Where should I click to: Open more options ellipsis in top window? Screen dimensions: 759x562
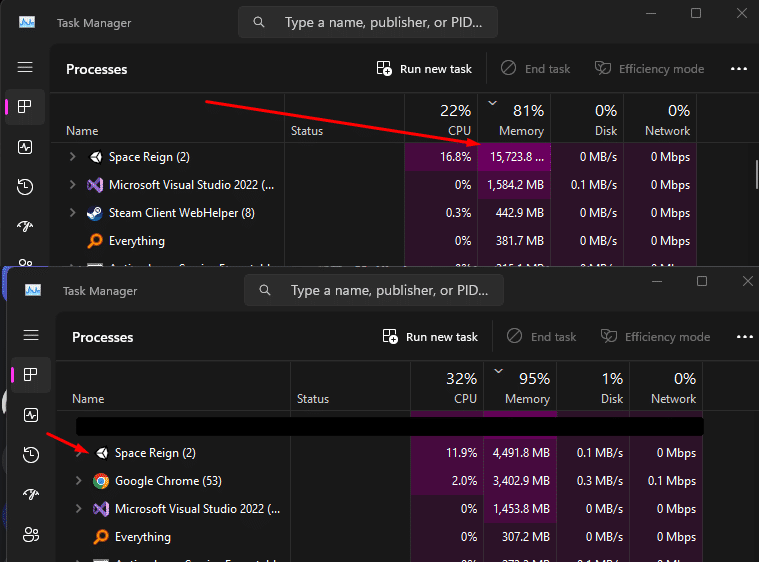click(739, 69)
